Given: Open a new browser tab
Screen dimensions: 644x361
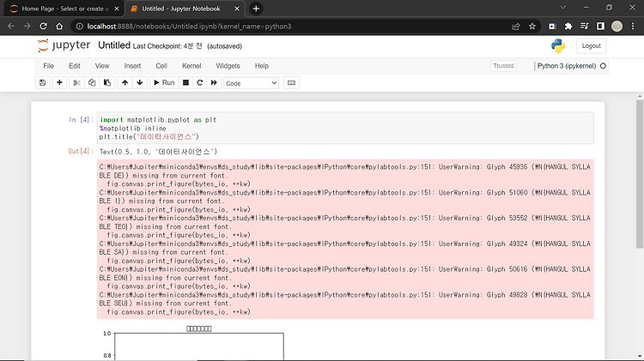Looking at the screenshot, I should tap(256, 9).
